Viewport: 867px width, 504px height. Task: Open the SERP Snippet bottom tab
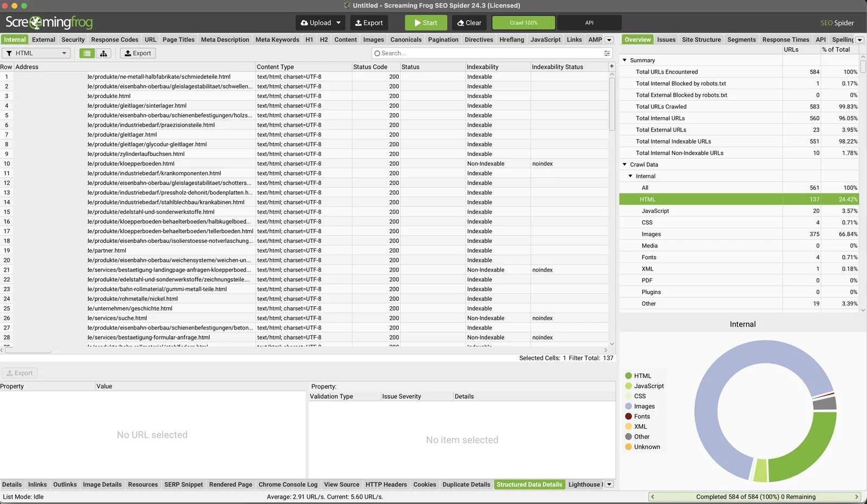(x=183, y=484)
